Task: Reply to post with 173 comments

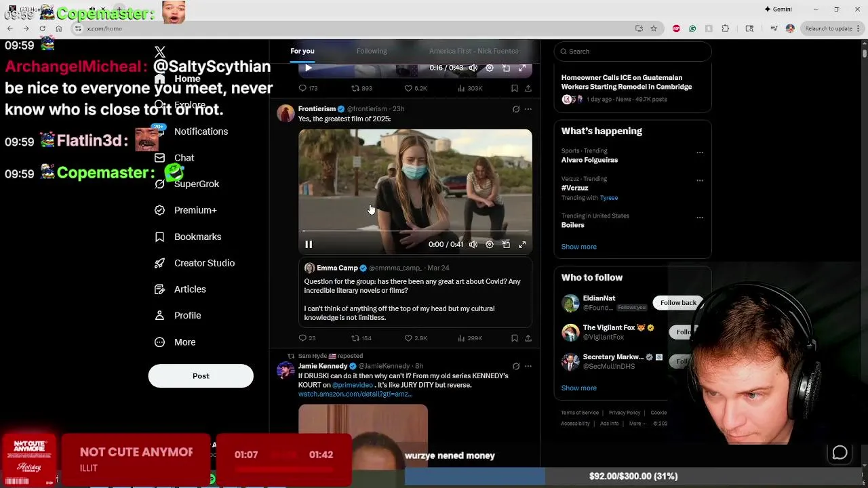Action: tap(308, 88)
